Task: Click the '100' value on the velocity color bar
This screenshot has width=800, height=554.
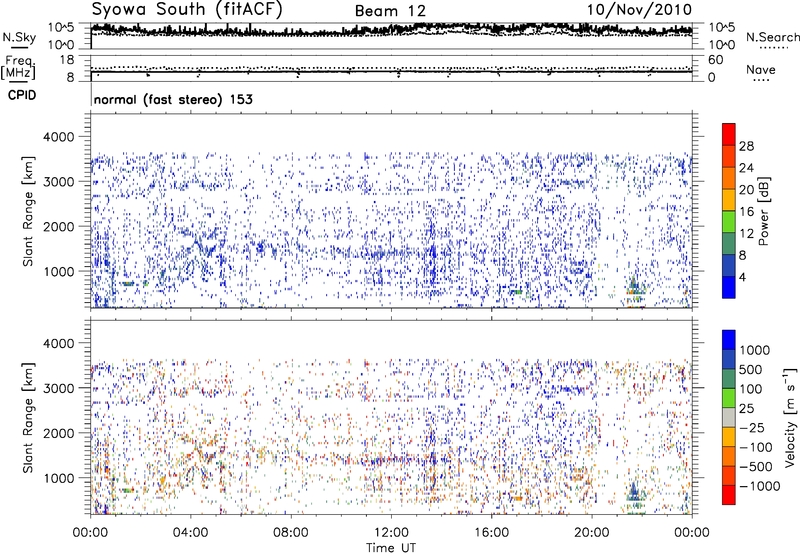Action: 751,389
